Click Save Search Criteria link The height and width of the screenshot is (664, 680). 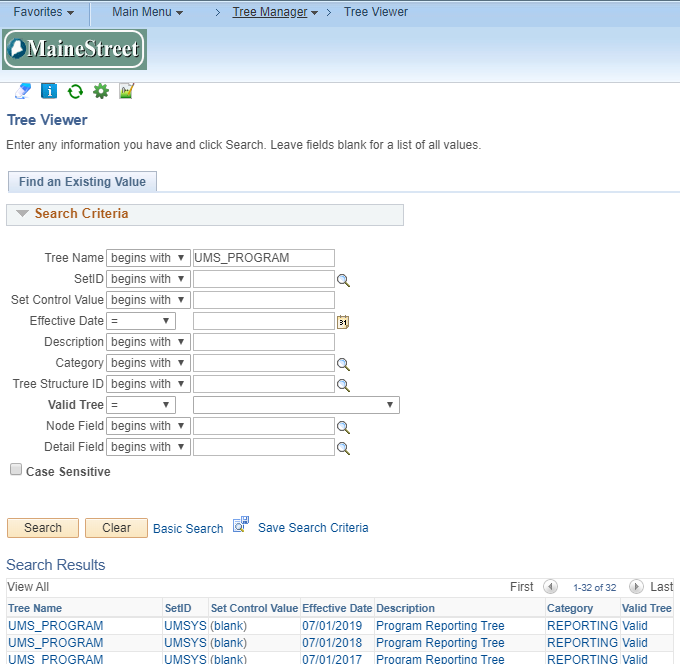(x=313, y=528)
